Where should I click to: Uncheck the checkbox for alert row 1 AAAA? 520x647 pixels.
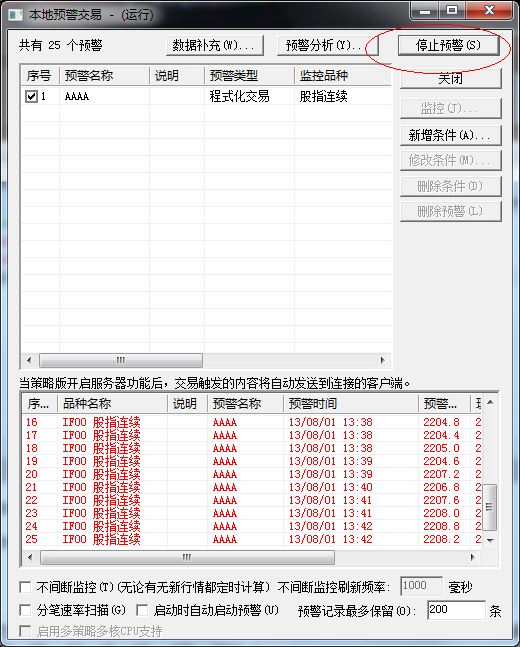tap(31, 97)
